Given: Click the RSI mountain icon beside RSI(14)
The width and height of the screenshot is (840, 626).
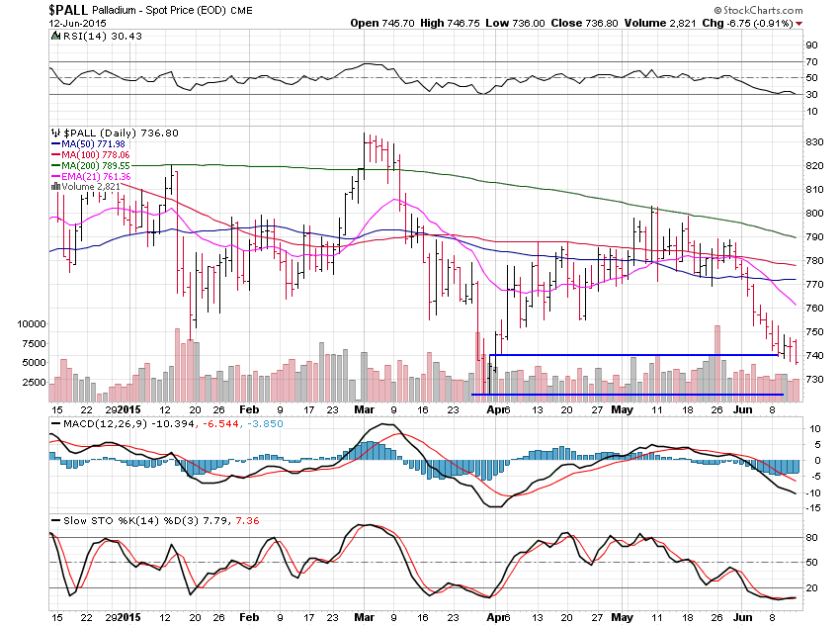Looking at the screenshot, I should click(x=55, y=36).
